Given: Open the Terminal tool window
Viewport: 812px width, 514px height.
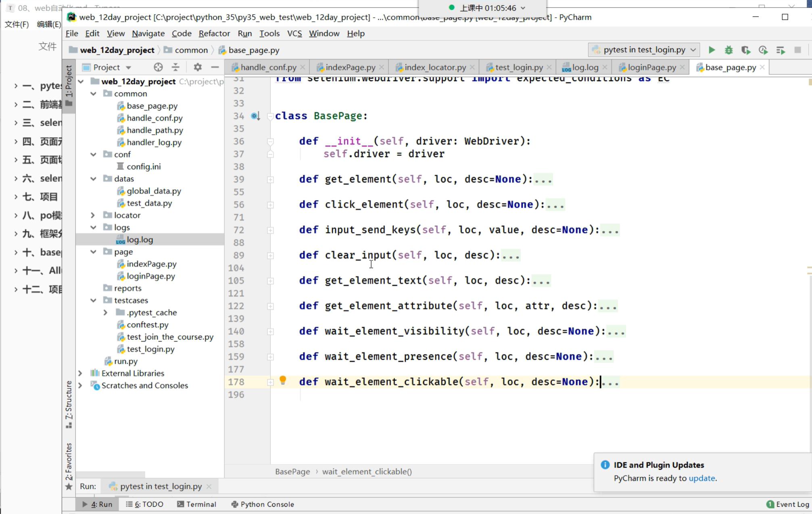Looking at the screenshot, I should (x=197, y=504).
